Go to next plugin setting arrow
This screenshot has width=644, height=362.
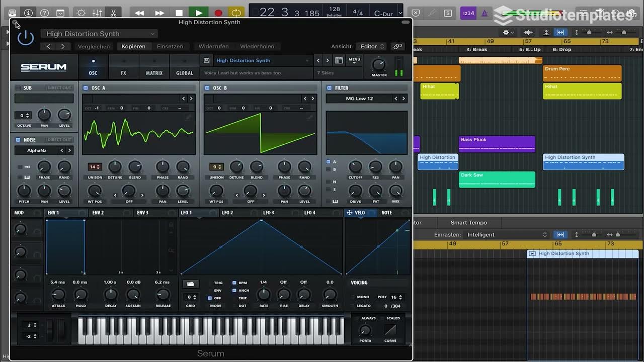[x=62, y=46]
